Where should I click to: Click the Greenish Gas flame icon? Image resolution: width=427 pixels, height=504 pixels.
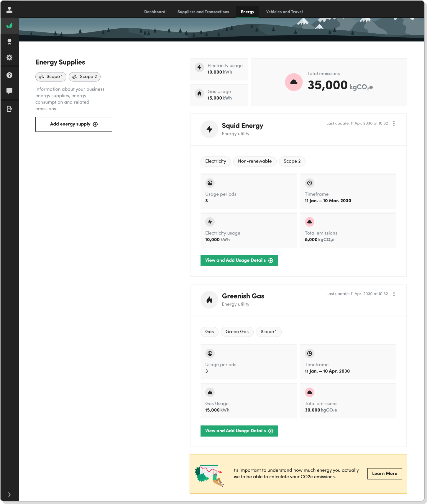[x=209, y=300]
